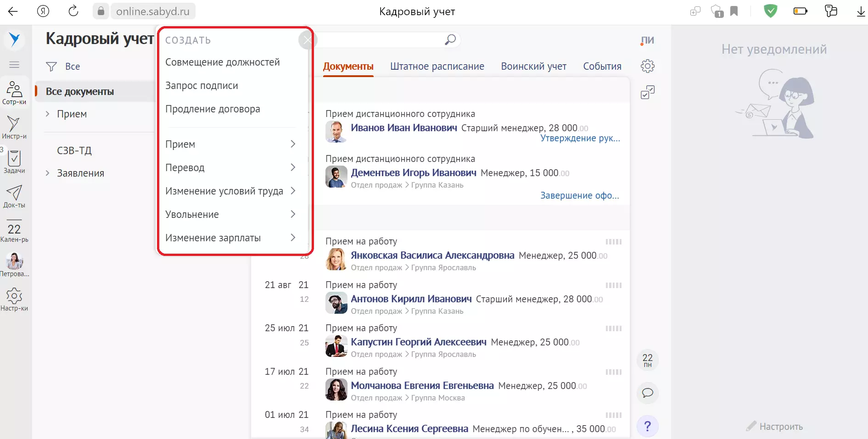
Task: Click Настроить in notifications panel
Action: [x=774, y=427]
